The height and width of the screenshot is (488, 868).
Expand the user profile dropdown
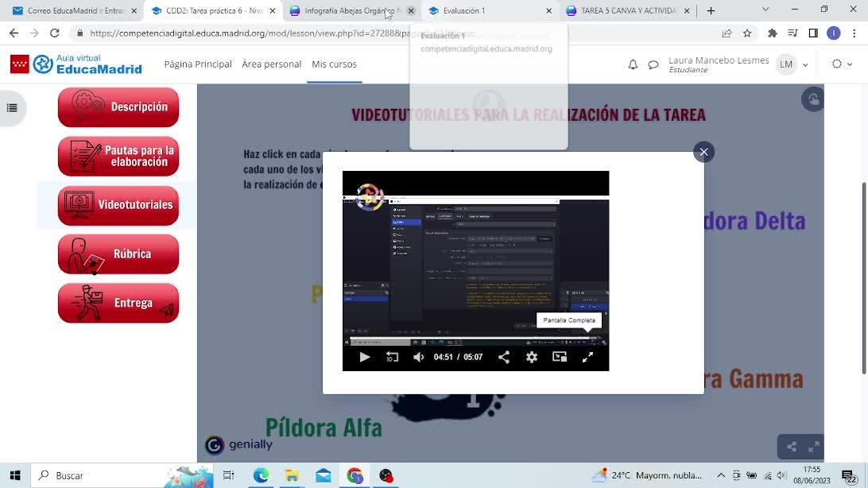click(x=805, y=64)
